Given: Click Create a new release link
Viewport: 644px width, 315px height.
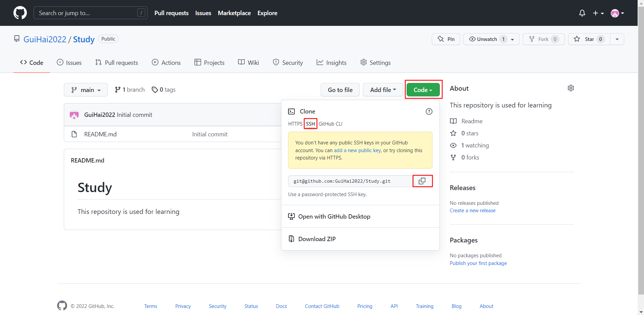Looking at the screenshot, I should [473, 211].
